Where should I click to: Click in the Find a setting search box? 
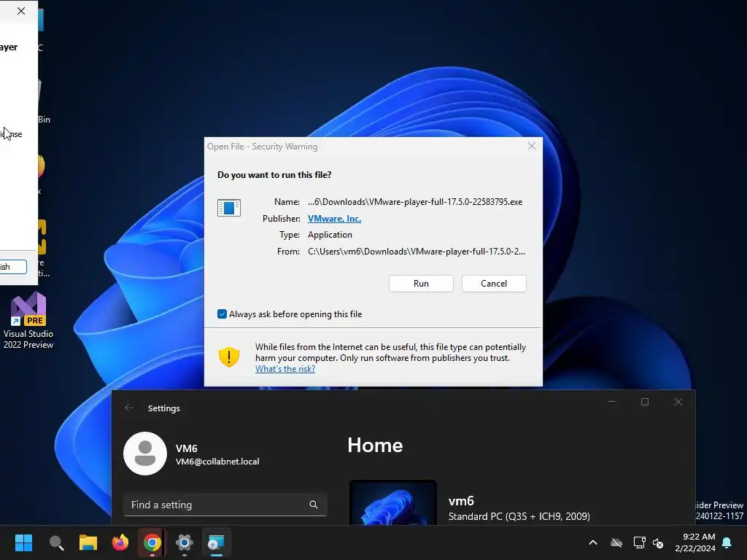point(225,505)
